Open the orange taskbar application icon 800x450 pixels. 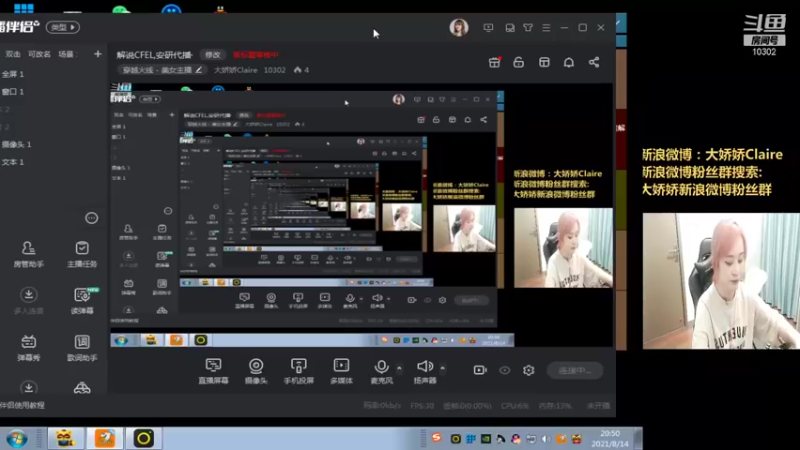(x=105, y=438)
